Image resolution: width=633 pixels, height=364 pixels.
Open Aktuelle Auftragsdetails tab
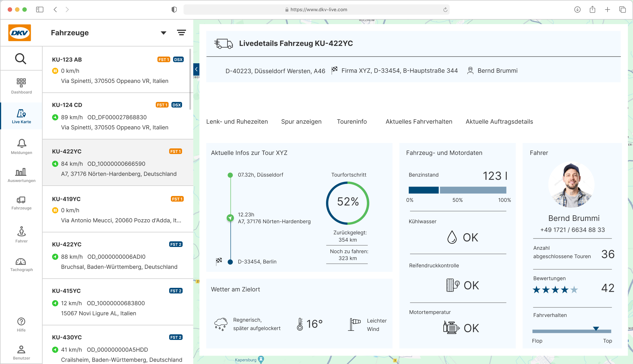click(x=499, y=122)
